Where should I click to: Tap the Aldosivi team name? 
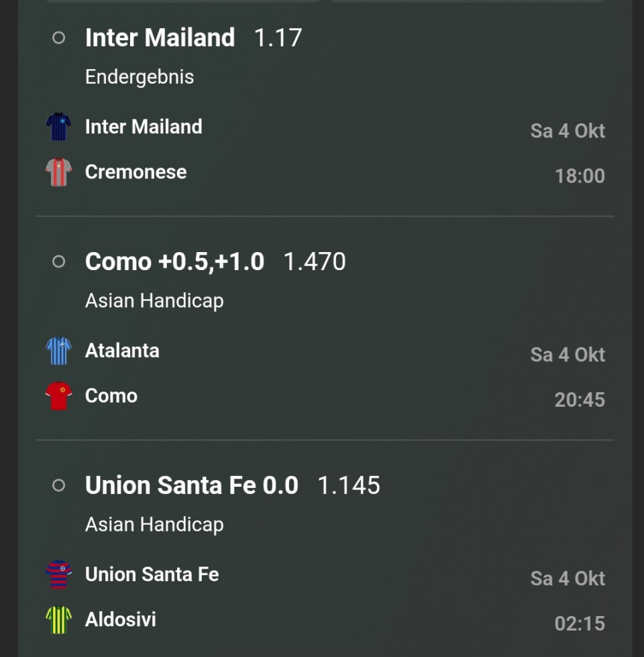tap(121, 619)
